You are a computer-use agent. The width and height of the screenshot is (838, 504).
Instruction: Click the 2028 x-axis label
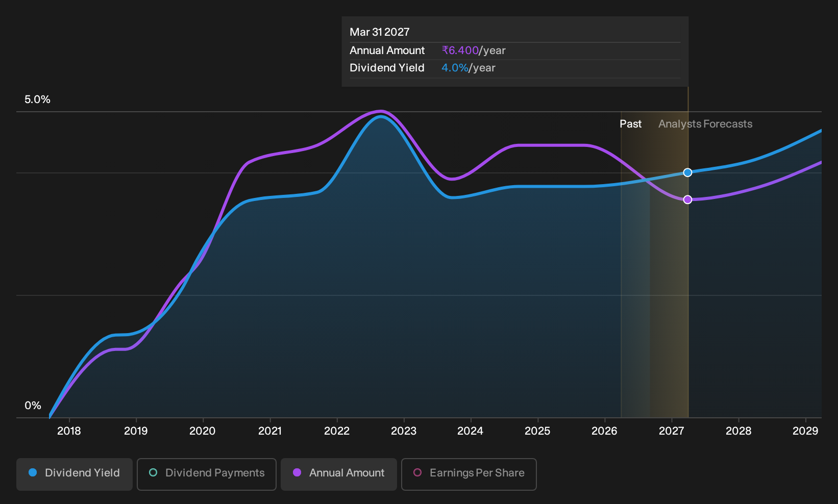point(738,431)
